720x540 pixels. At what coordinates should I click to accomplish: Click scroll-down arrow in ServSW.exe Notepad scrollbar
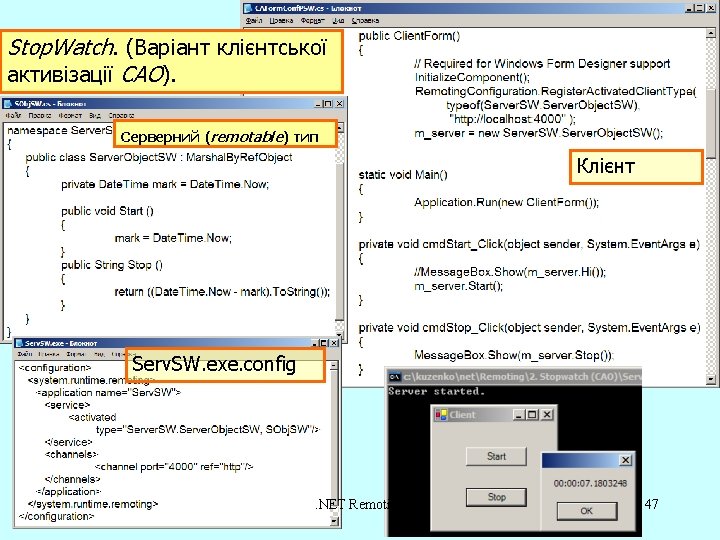coord(334,521)
